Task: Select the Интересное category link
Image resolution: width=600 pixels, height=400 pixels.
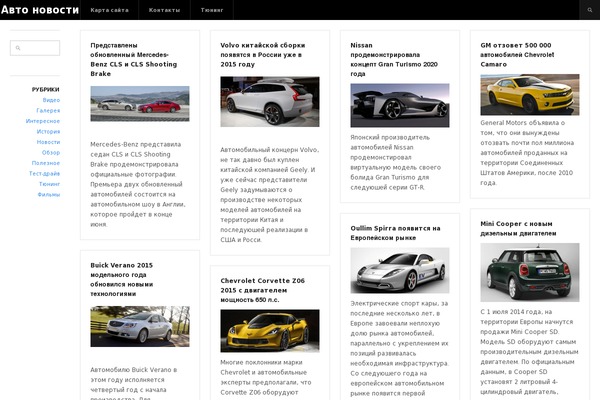Action: (x=43, y=121)
